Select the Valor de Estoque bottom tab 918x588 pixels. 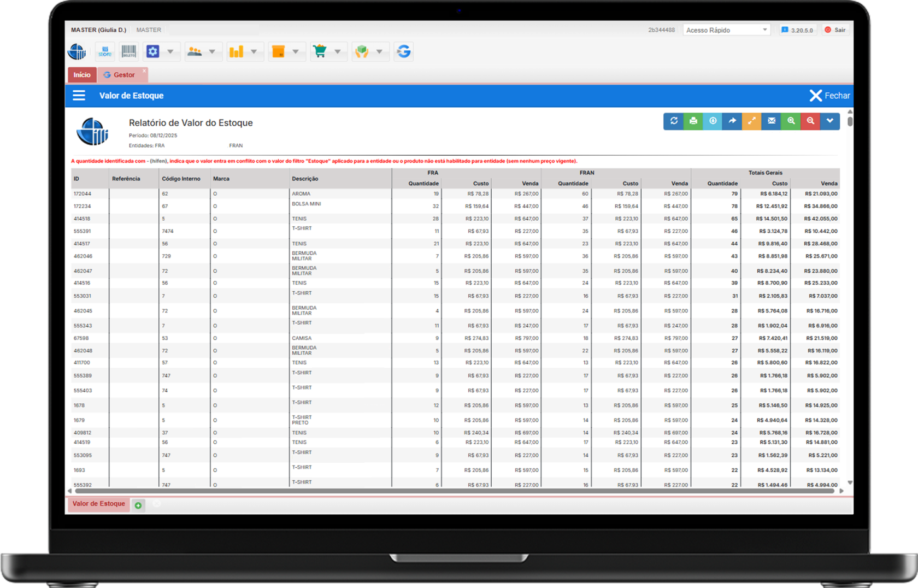tap(98, 504)
